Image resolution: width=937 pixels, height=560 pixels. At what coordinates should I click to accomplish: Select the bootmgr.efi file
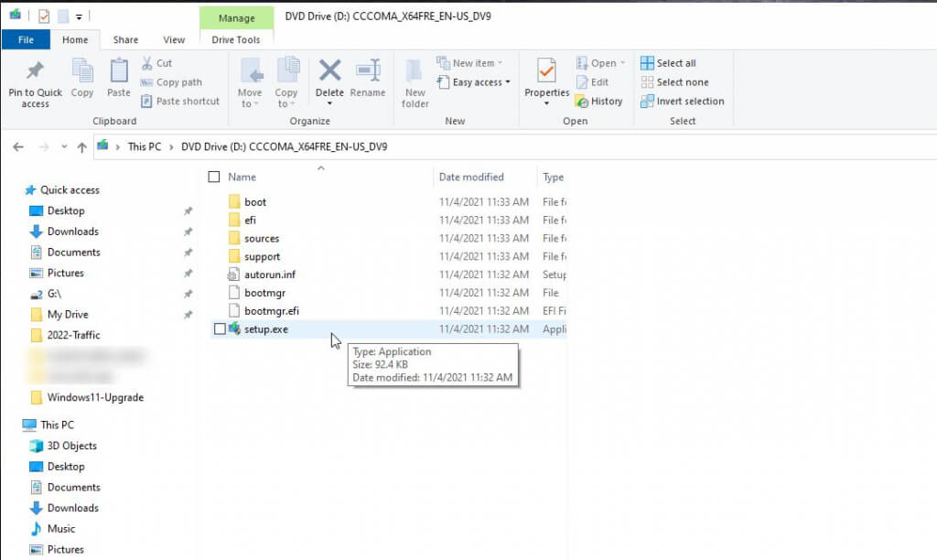(272, 311)
